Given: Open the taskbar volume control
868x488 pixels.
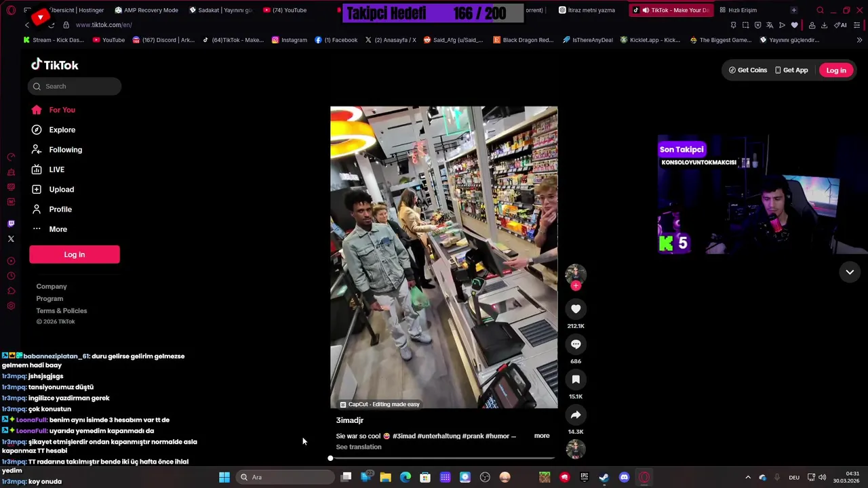Looking at the screenshot, I should [823, 477].
